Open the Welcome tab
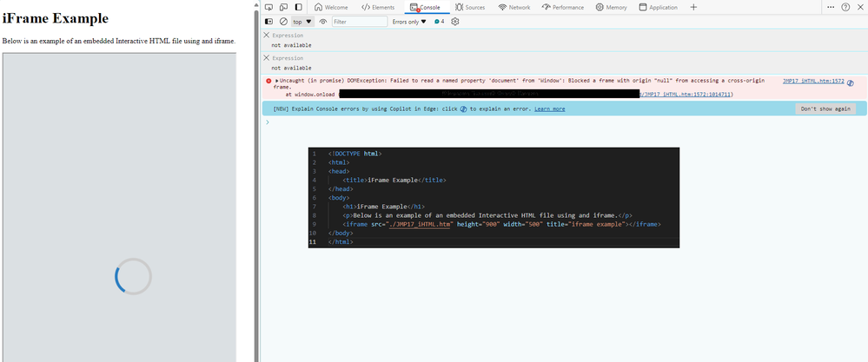Image resolution: width=868 pixels, height=362 pixels. pos(331,7)
